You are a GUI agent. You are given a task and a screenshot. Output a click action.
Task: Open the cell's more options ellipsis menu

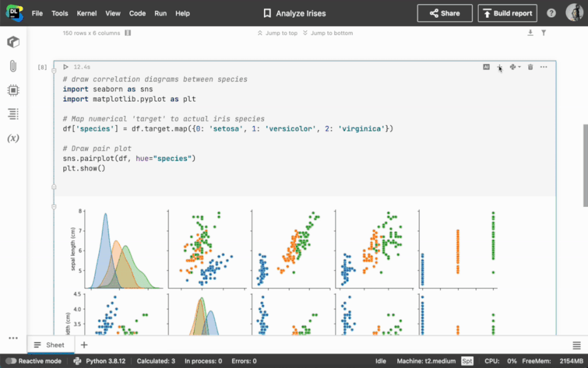click(544, 67)
